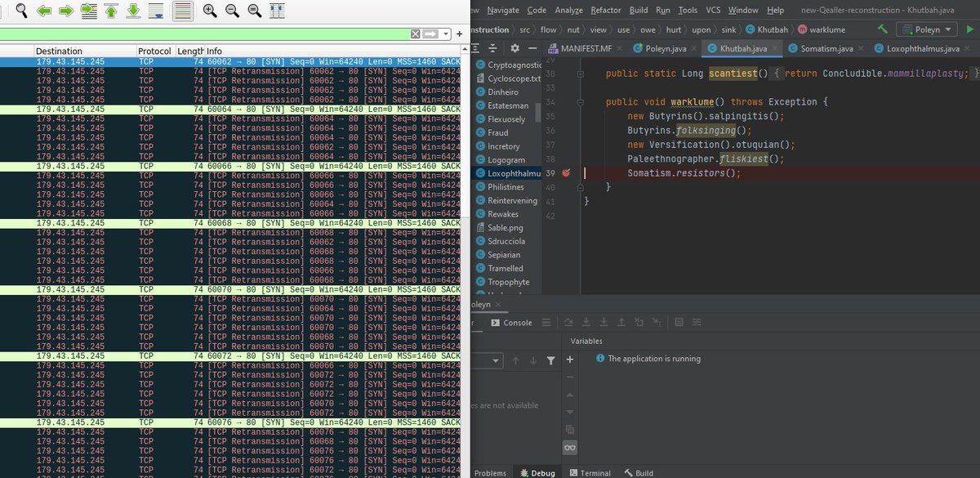Select the highlighted 60062 → 80 SYN packet

[230, 61]
